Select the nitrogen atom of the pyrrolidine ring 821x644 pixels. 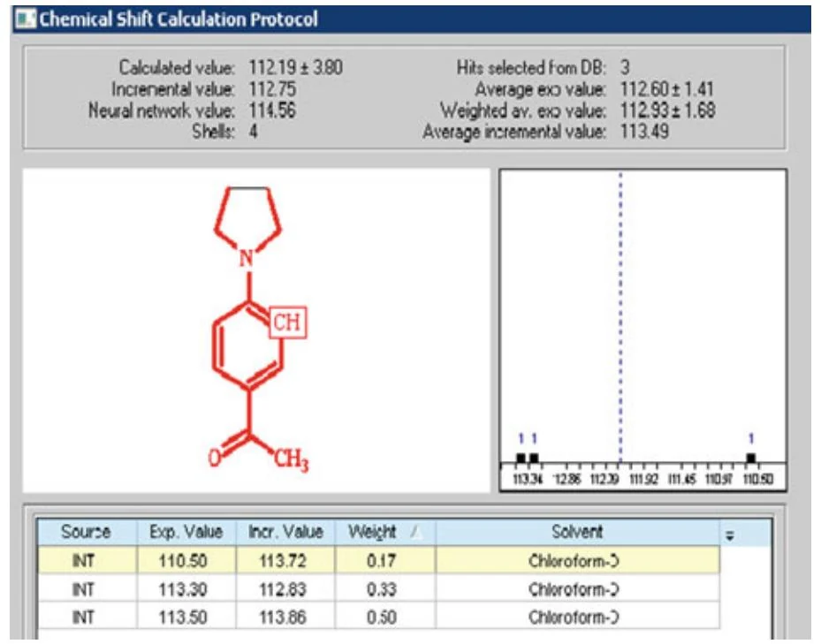pos(246,258)
